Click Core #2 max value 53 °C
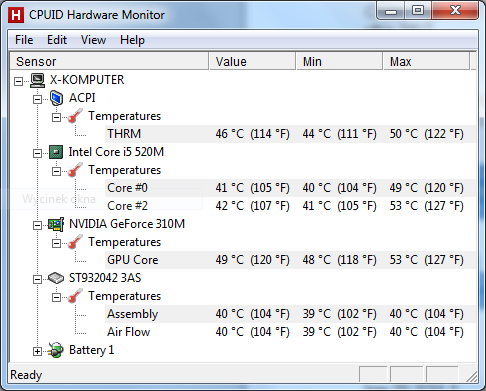Image resolution: width=486 pixels, height=391 pixels. click(427, 206)
